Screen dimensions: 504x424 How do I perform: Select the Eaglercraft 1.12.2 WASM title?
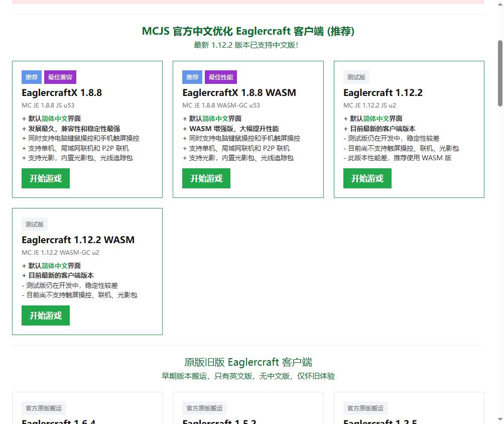[78, 240]
